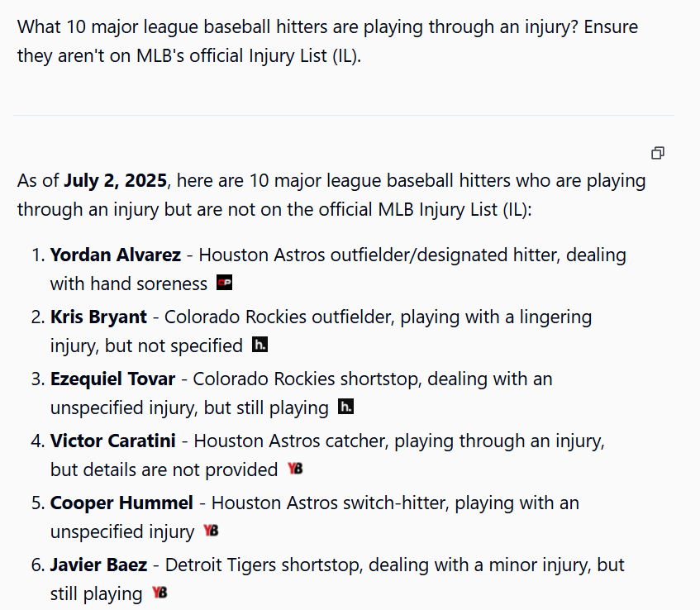Open the h. source icon for Ezequiel Tovar
Screen dimensions: 700x610
[345, 407]
